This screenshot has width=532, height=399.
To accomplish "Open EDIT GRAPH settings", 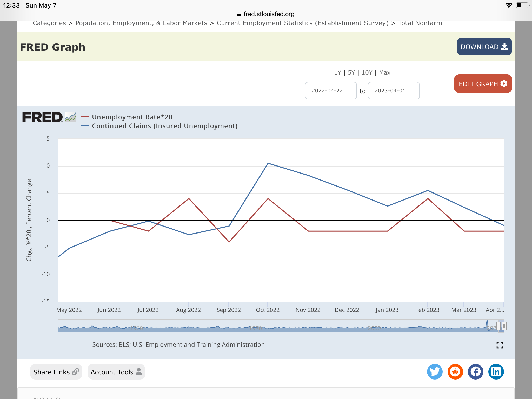I will tap(483, 84).
